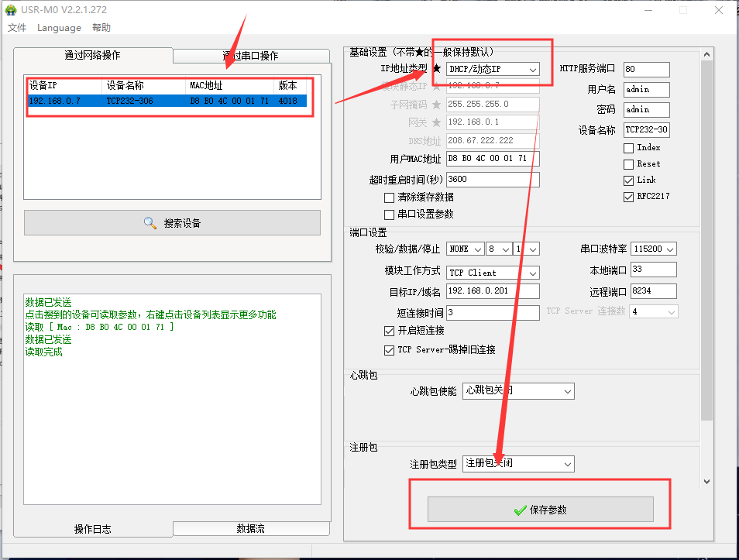Click the settings panel vertical scrollbar
This screenshot has width=739, height=560.
[705, 232]
